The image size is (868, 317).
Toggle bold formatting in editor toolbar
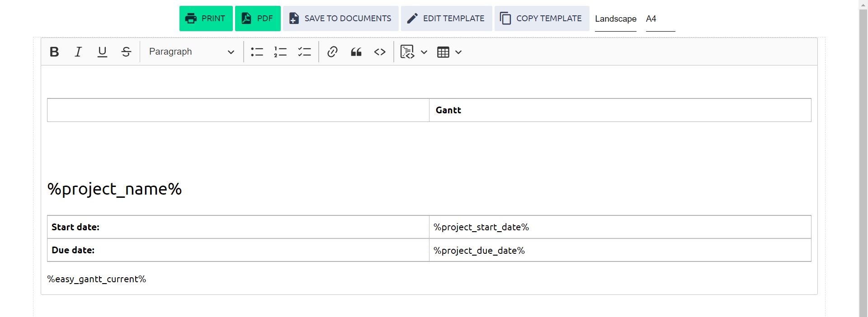click(54, 52)
